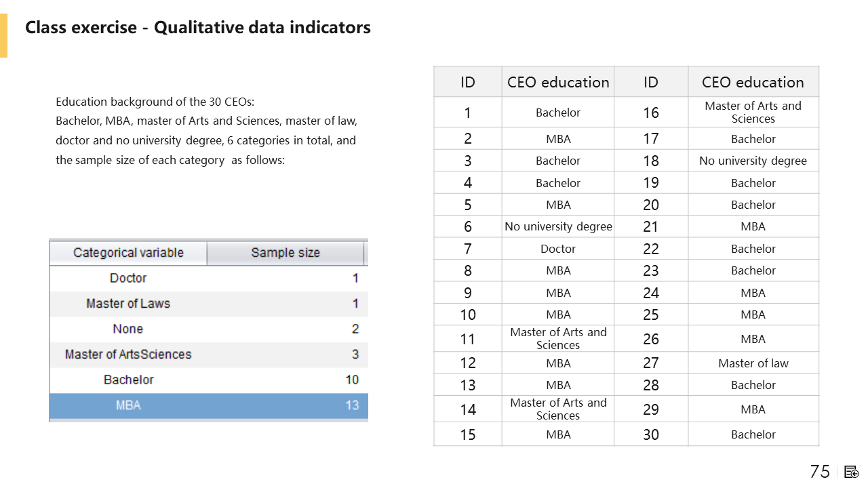Click the education background description paragraph
This screenshot has height=488, width=868.
pyautogui.click(x=206, y=131)
